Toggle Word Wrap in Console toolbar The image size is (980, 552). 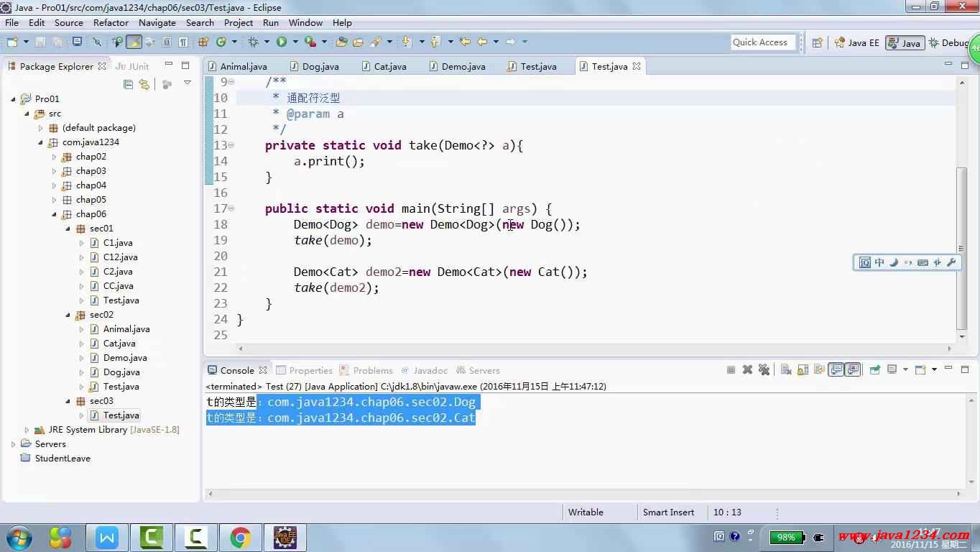coord(819,369)
